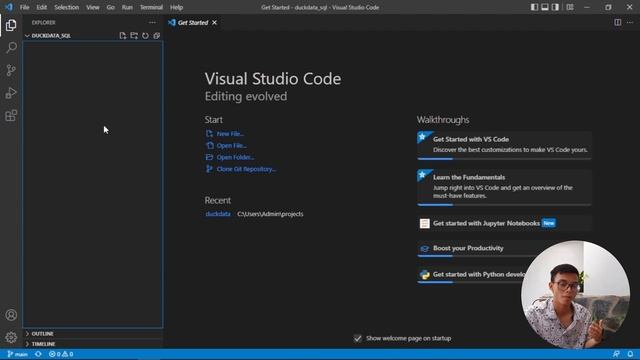Click the Open File link
The height and width of the screenshot is (360, 640).
pos(227,146)
